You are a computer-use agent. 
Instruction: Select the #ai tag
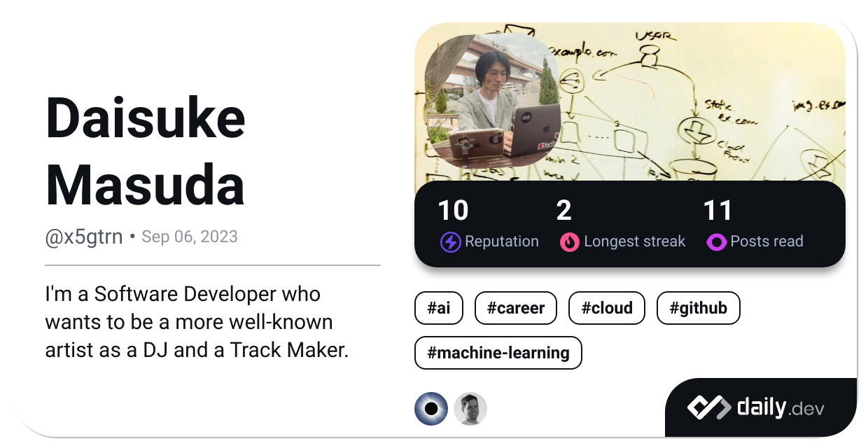439,308
